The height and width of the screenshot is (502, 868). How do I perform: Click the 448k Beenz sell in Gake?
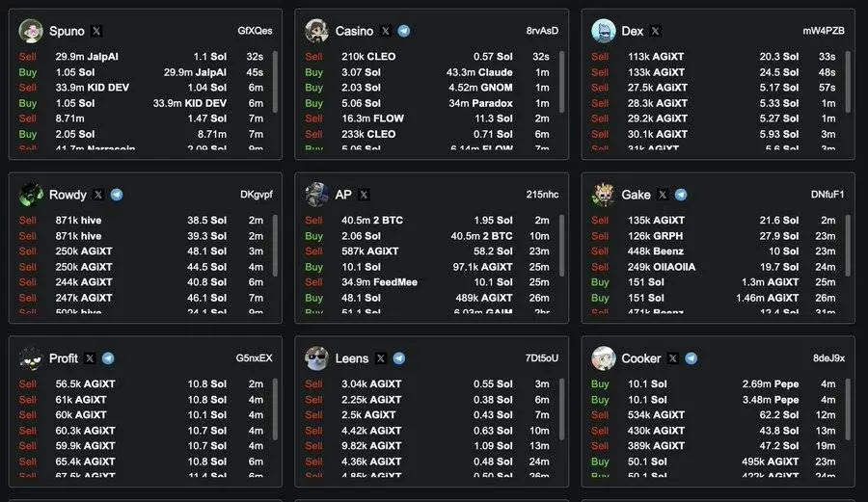click(655, 251)
